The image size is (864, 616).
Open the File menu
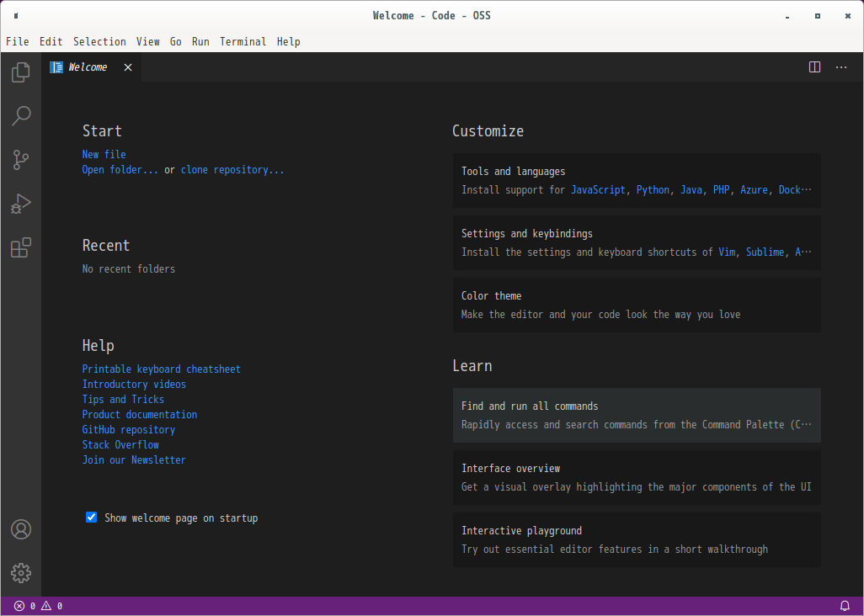tap(18, 42)
